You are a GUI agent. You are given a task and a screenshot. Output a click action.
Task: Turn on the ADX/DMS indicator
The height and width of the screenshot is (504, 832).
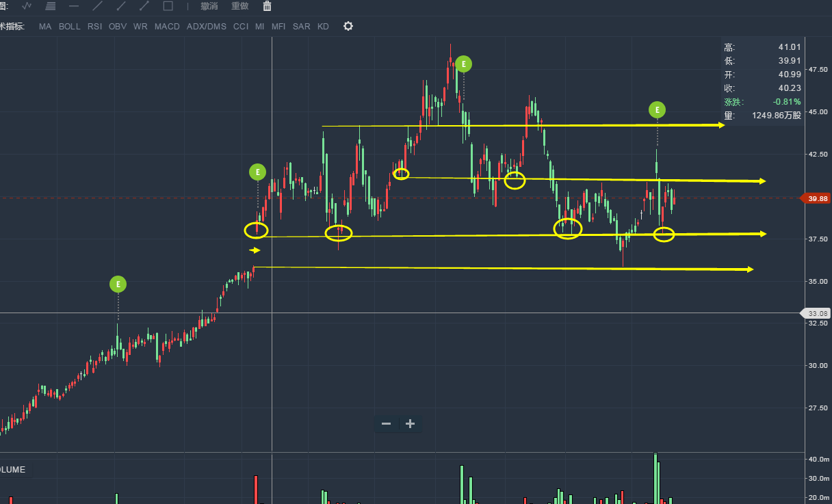click(206, 27)
